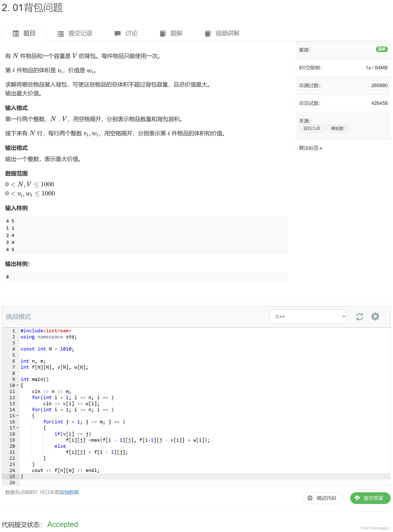
Task: Click the list icon beside 提交记录
Action: pyautogui.click(x=61, y=34)
